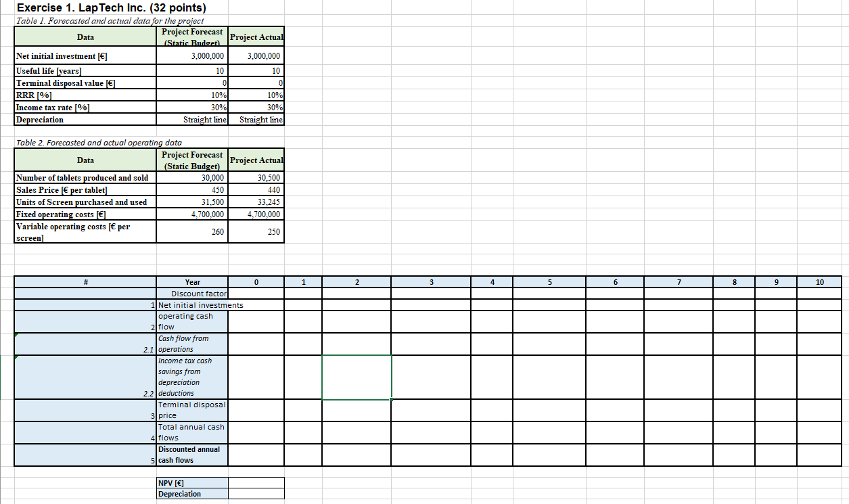Click the "Project Forecast (Static Budget)" header in Table 1

pyautogui.click(x=191, y=36)
